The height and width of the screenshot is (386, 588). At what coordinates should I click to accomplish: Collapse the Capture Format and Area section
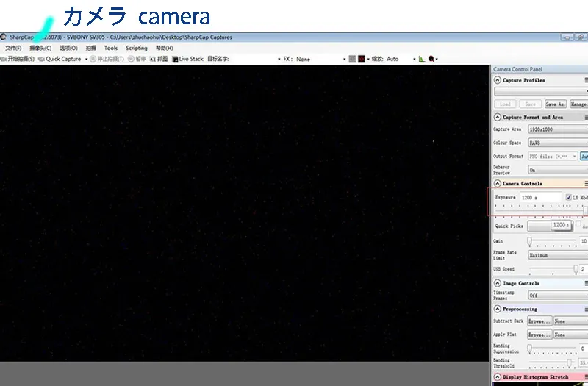(x=498, y=117)
